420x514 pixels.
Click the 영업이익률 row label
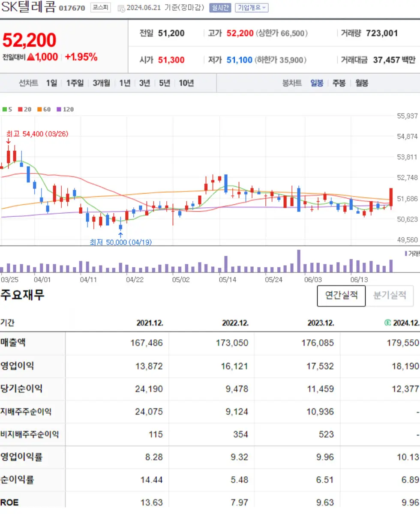click(x=21, y=457)
